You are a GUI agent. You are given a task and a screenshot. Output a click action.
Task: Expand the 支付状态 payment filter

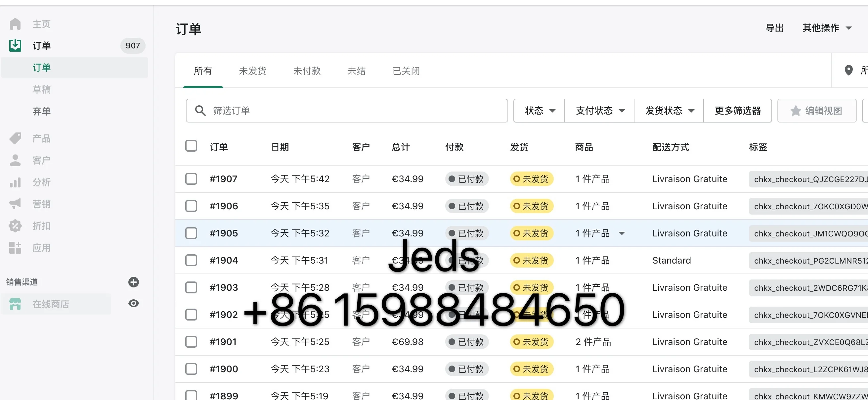599,111
